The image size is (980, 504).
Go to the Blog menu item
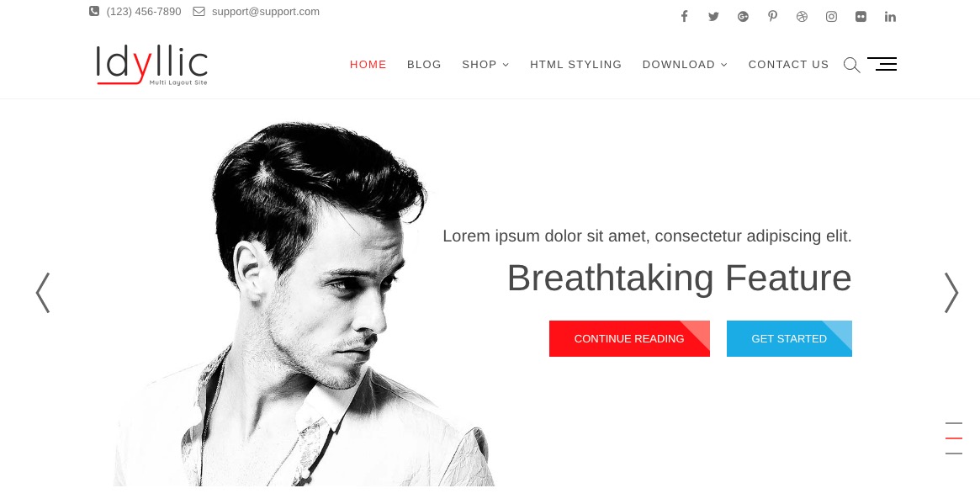coord(424,65)
